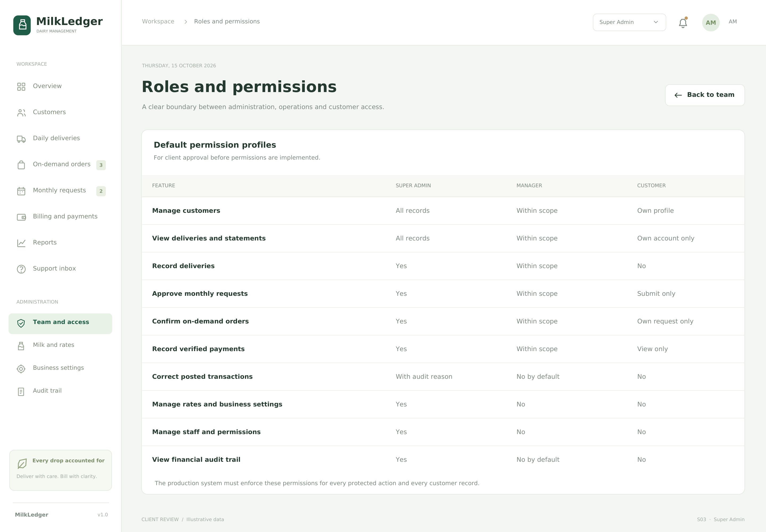The width and height of the screenshot is (766, 532).
Task: Click the Customers people icon
Action: [21, 113]
